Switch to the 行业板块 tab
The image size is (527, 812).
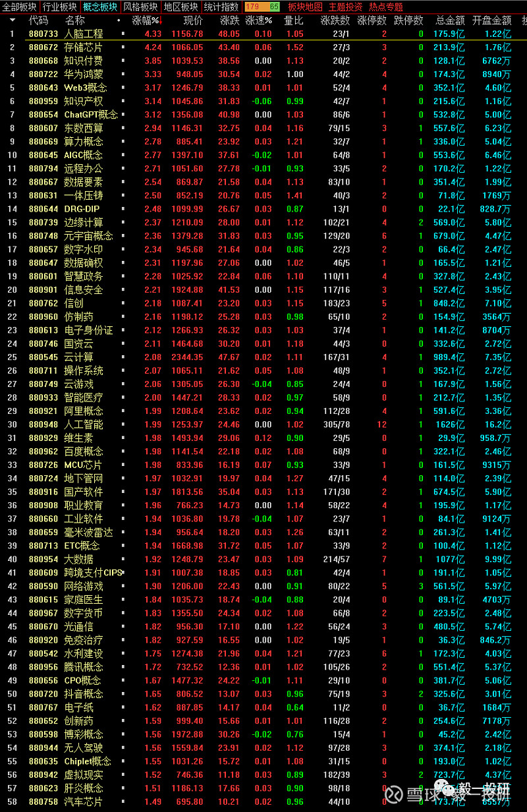[x=59, y=7]
